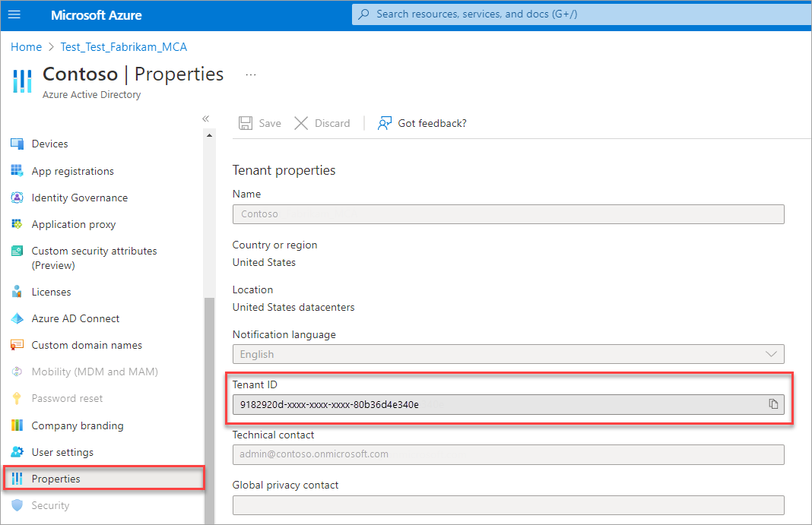The image size is (812, 525).
Task: Click the Properties sidebar icon
Action: pyautogui.click(x=17, y=479)
